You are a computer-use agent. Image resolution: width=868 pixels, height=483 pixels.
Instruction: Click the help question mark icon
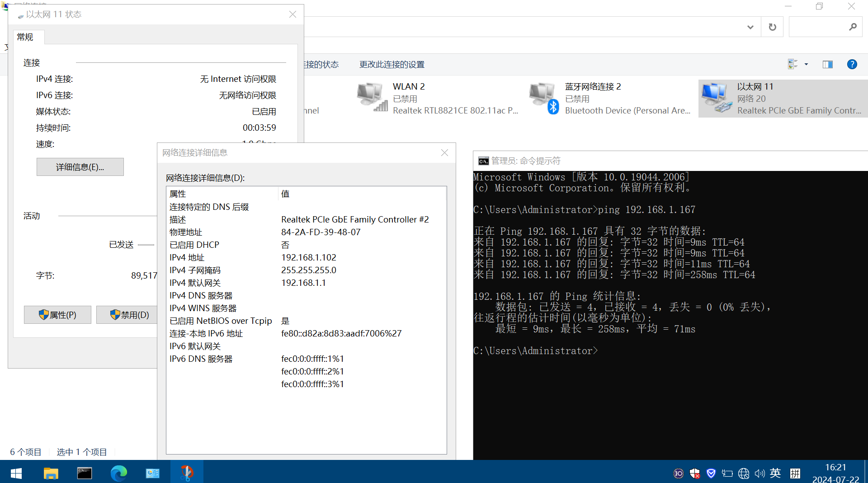[x=852, y=64]
